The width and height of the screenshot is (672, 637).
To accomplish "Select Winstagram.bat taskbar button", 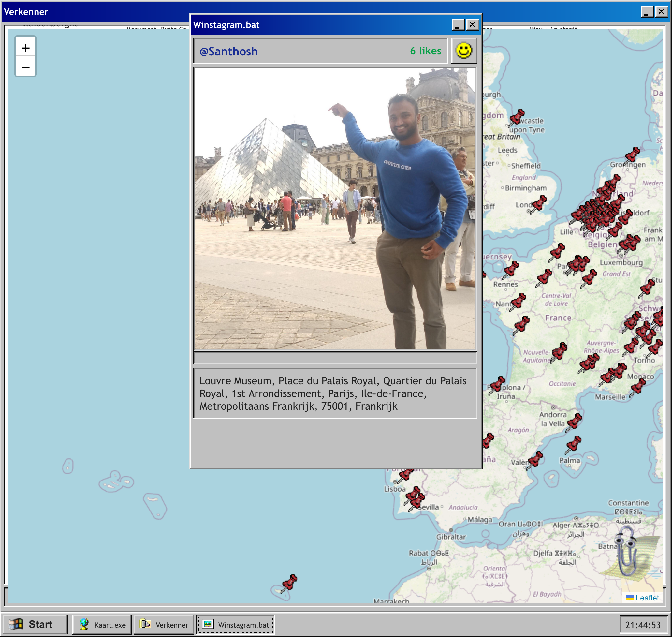I will point(236,624).
